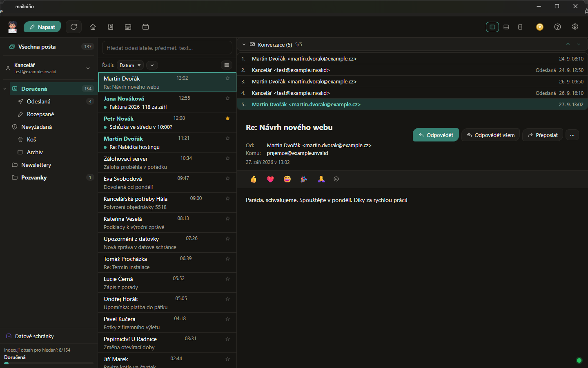Go to previous message arrow up
The image size is (588, 368).
click(x=568, y=44)
